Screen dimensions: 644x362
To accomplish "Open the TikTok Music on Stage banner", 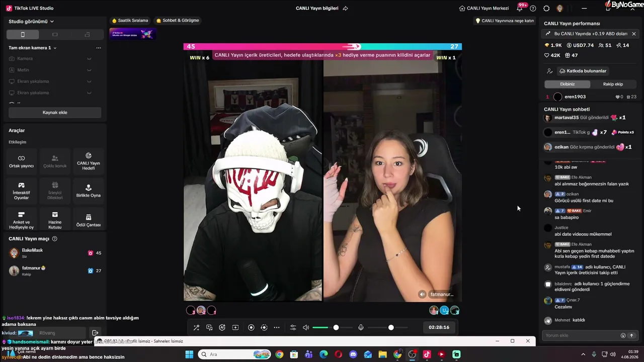I will [x=133, y=34].
